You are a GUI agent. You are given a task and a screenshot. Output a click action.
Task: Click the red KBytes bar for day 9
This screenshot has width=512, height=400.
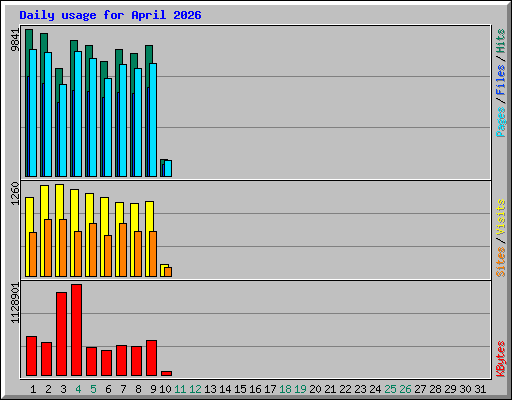(151, 358)
